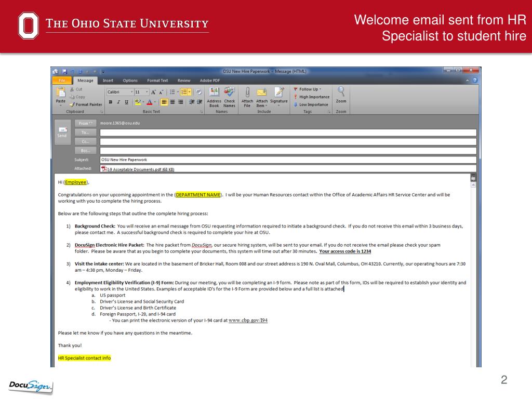Mark message as Low Importance
The width and height of the screenshot is (532, 399).
point(311,104)
